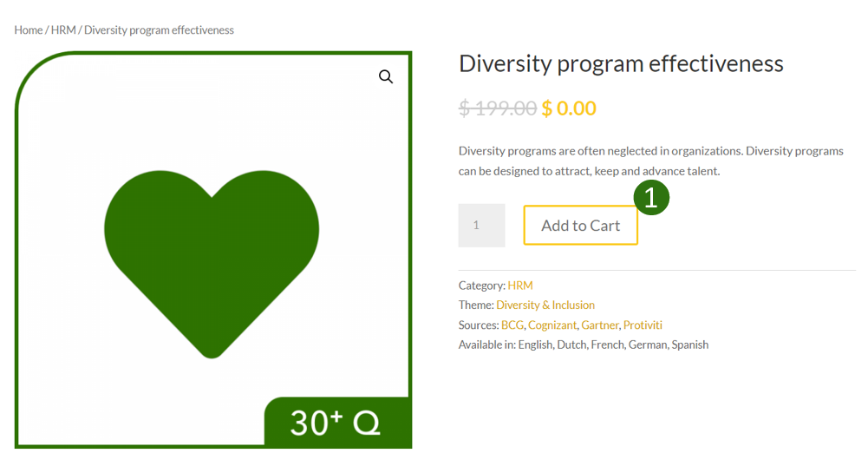Open the Diversity & Inclusion theme link
This screenshot has width=868, height=473.
click(x=545, y=305)
